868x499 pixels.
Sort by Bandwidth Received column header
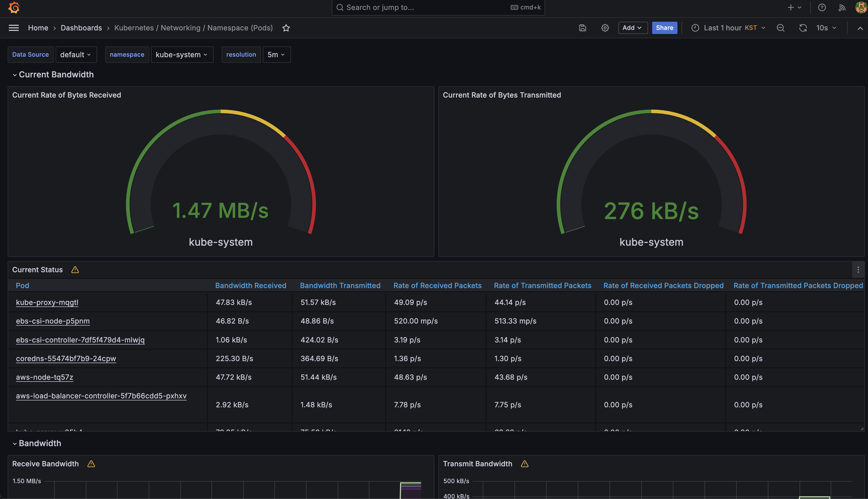click(250, 286)
